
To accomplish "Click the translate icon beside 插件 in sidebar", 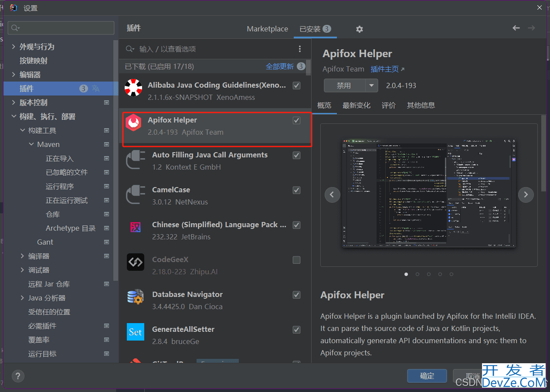I will pos(96,89).
